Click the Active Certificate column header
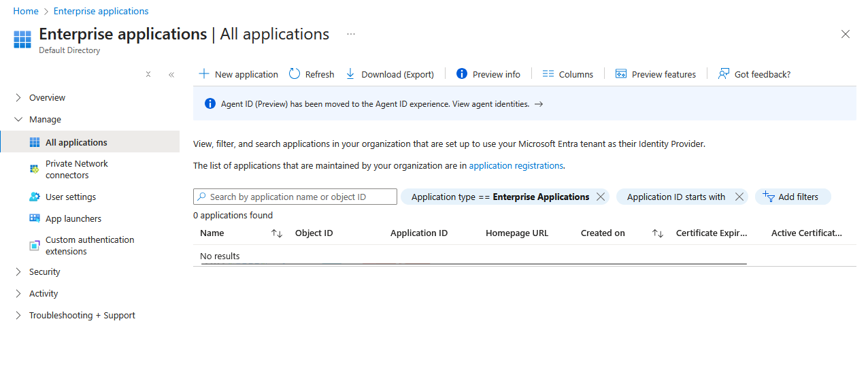 click(x=807, y=233)
